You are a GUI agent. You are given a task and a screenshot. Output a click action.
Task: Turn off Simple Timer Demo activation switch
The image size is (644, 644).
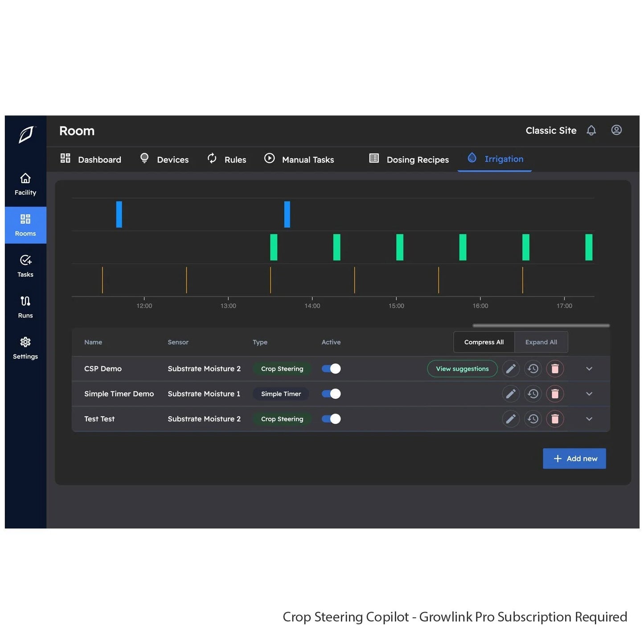coord(331,394)
